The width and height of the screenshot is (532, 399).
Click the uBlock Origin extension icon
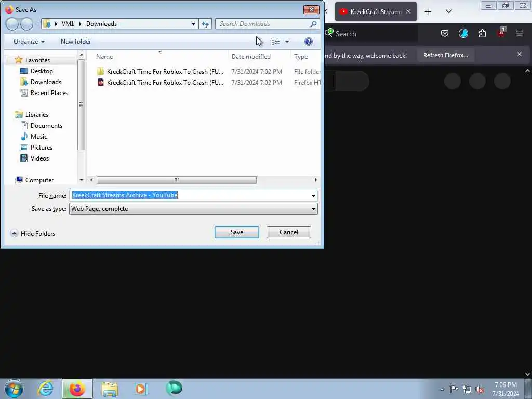pyautogui.click(x=501, y=33)
